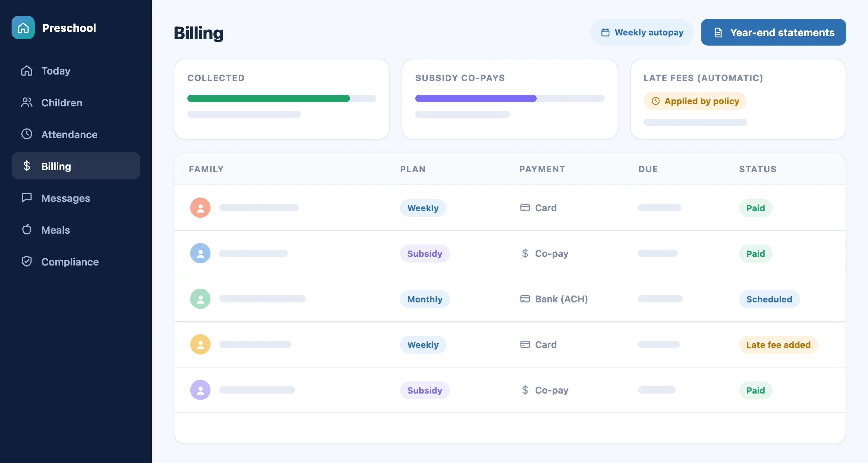Click the Plan column header
The height and width of the screenshot is (463, 868).
point(413,169)
